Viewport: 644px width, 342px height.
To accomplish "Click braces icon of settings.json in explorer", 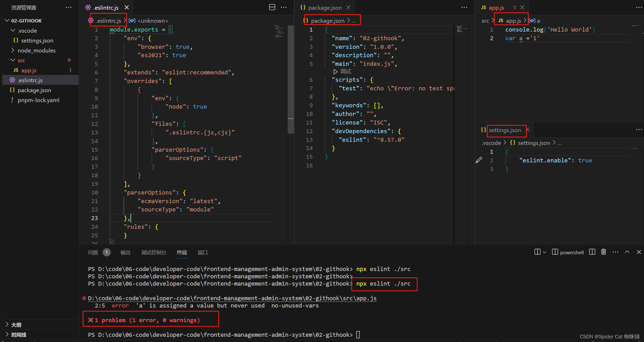I will coord(16,40).
